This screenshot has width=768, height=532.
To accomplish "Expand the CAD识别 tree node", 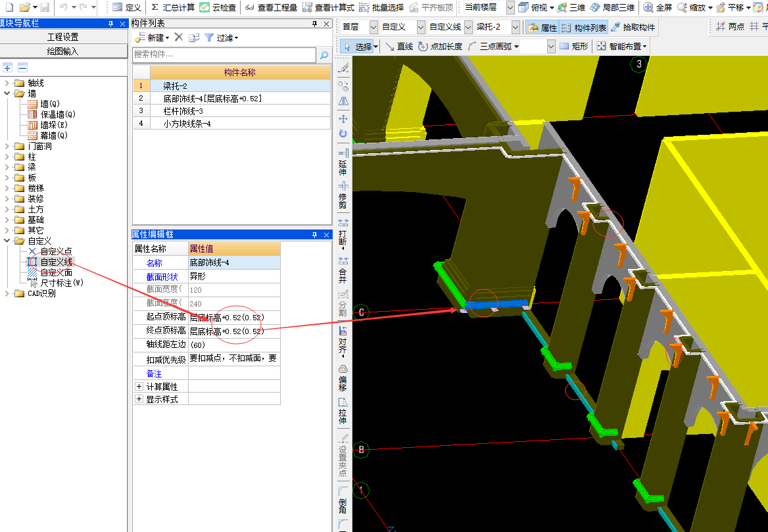I will 7,293.
